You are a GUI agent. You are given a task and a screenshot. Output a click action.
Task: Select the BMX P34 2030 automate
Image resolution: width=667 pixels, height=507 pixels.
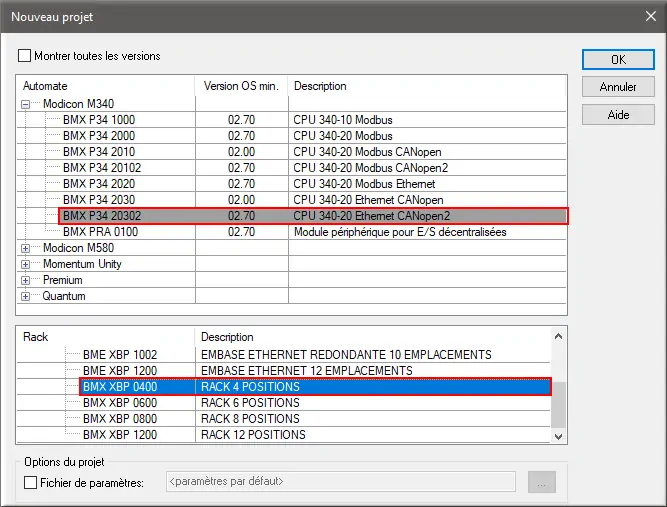pyautogui.click(x=99, y=200)
